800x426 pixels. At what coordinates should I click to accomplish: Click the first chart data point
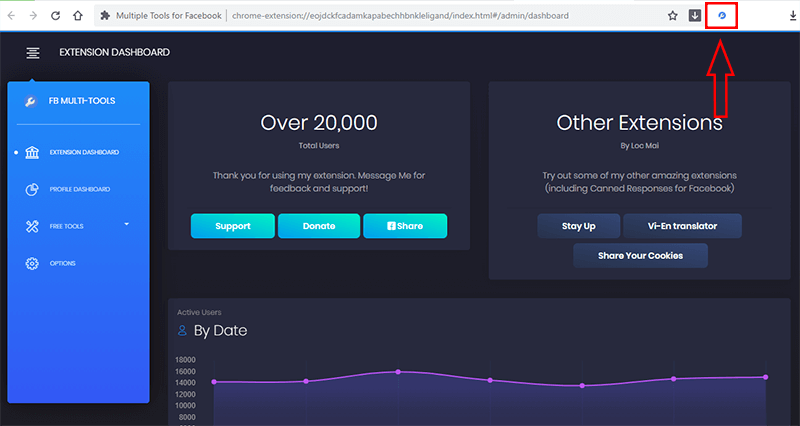coord(214,382)
